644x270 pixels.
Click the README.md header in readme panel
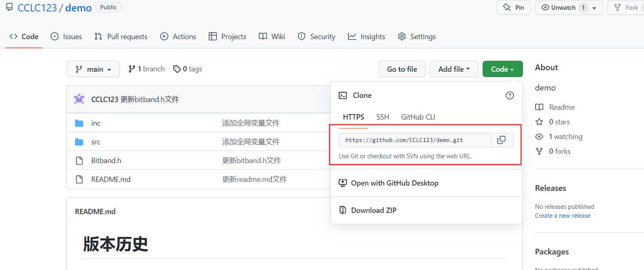[95, 212]
